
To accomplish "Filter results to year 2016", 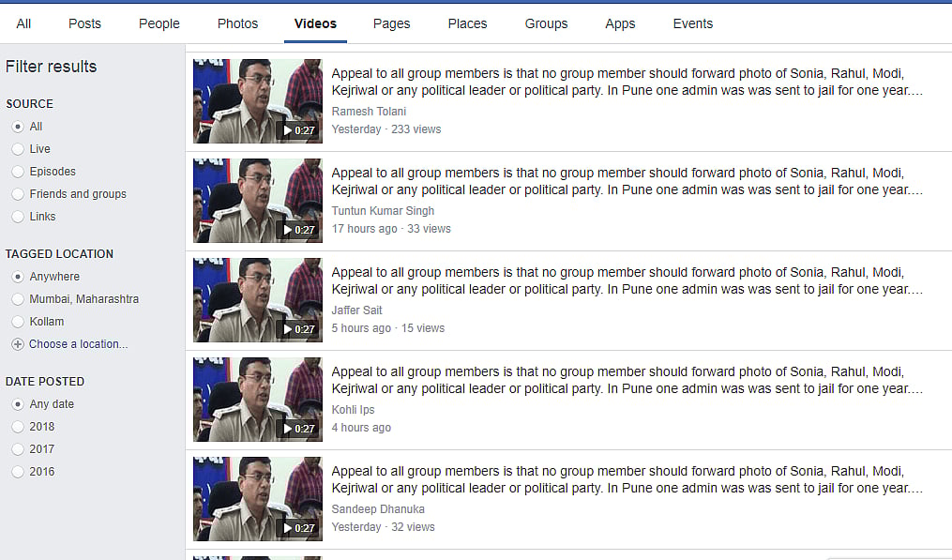I will (18, 472).
